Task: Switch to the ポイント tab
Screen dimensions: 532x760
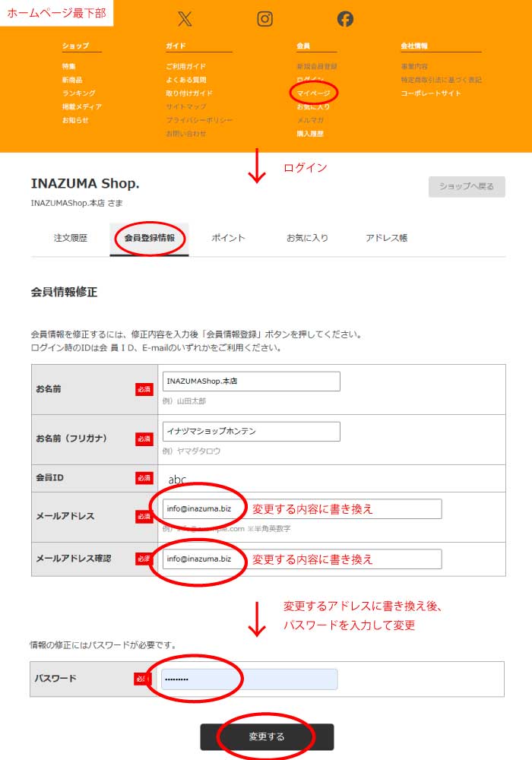Action: coord(228,238)
